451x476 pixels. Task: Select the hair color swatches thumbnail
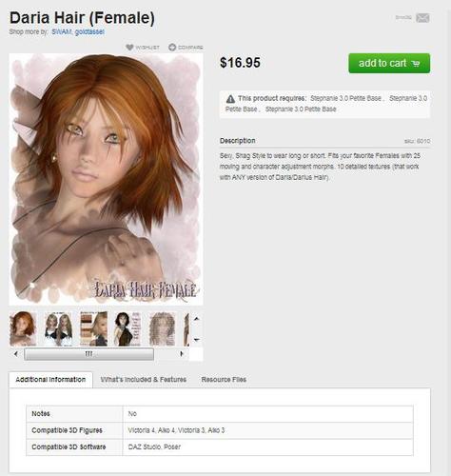pos(93,328)
